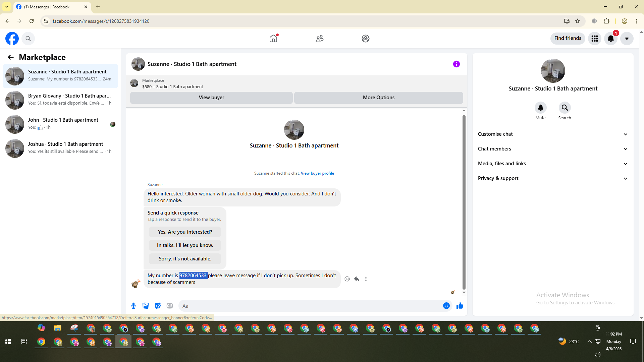Viewport: 644px width, 362px height.
Task: Open the volume control in system tray
Action: tap(597, 355)
